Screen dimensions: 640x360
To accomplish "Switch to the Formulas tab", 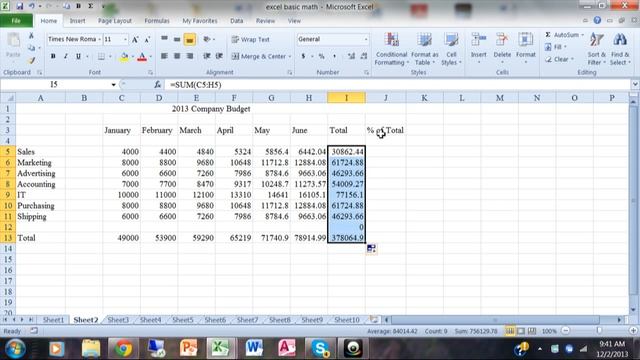I will (157, 20).
